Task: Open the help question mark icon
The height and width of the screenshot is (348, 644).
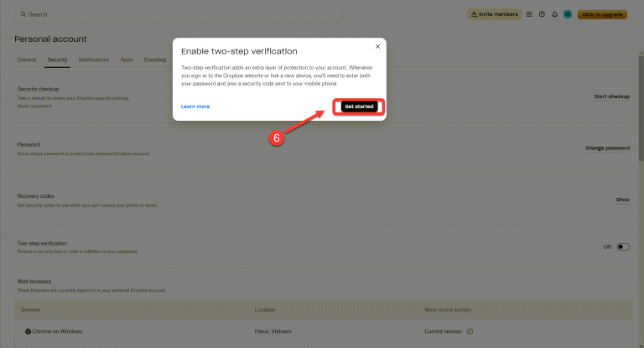Action: 542,14
